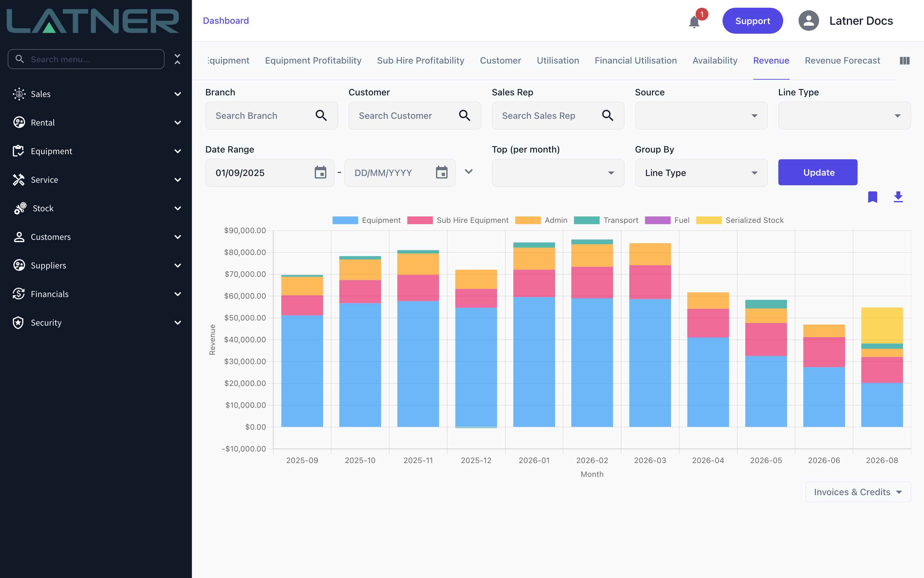Screen dimensions: 924x578
Task: Focus the Search menu input
Action: (x=86, y=59)
